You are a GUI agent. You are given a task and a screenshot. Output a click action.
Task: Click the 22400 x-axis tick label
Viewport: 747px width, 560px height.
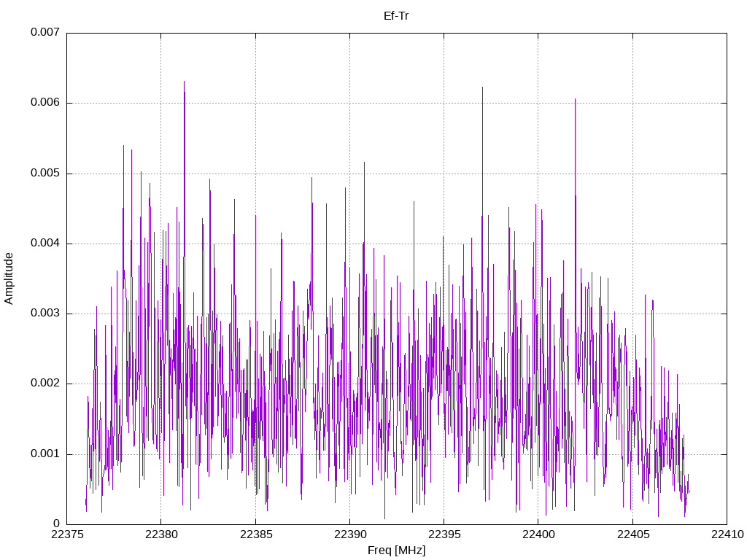click(x=538, y=534)
